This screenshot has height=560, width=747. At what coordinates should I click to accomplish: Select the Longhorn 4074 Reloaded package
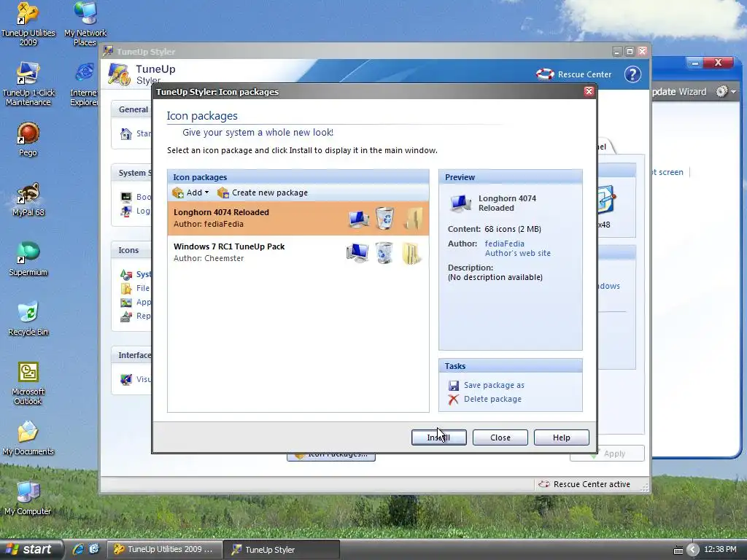tap(298, 218)
